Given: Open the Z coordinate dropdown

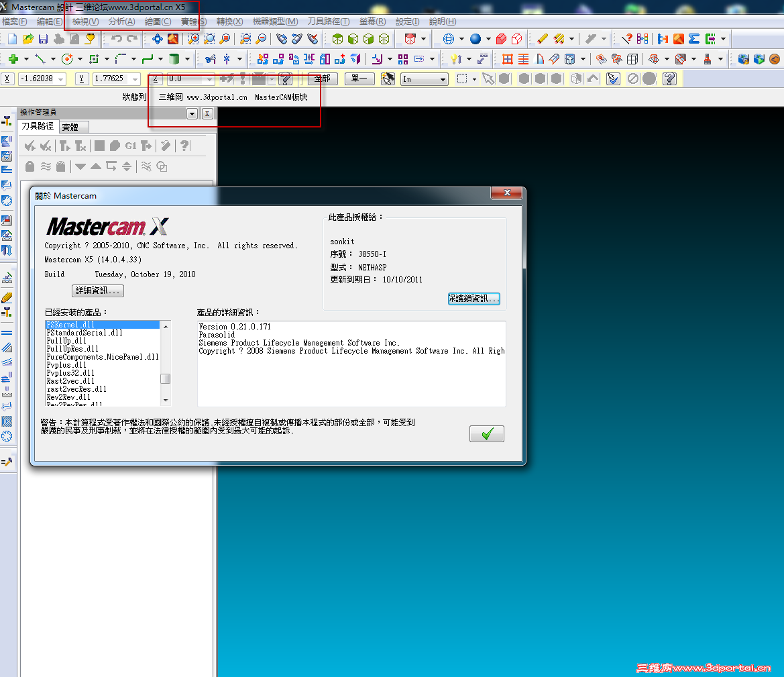Looking at the screenshot, I should pos(209,79).
